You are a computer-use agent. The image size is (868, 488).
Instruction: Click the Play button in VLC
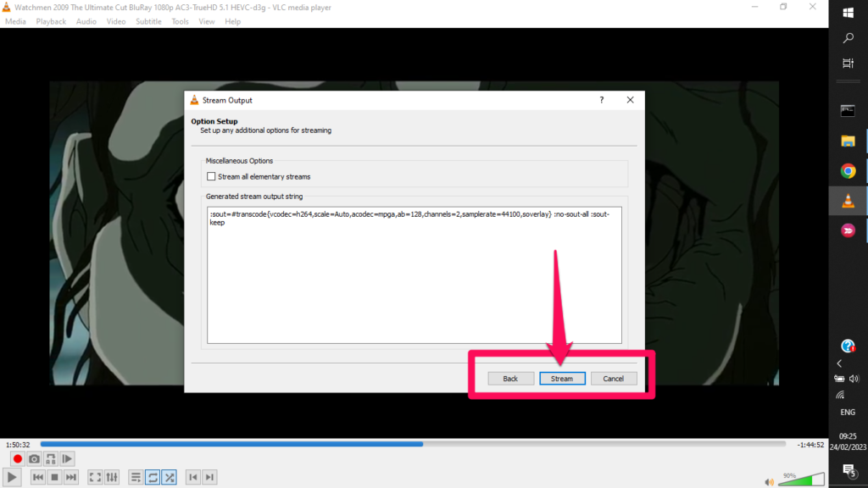tap(12, 477)
